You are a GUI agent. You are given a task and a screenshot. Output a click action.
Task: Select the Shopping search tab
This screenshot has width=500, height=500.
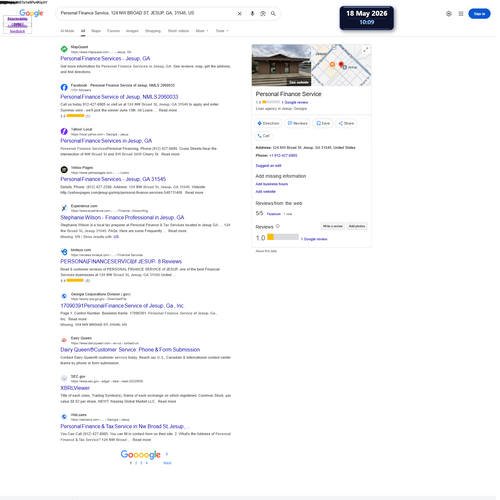pyautogui.click(x=153, y=31)
